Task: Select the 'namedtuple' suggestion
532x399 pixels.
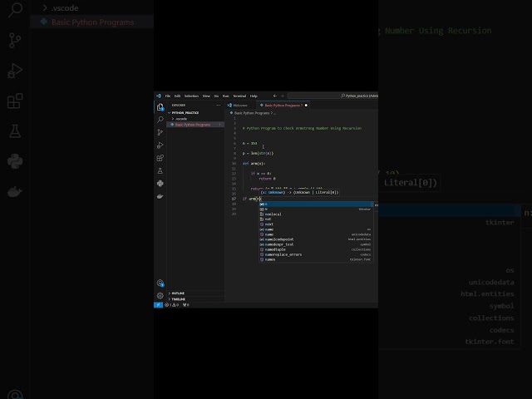Action: point(316,249)
